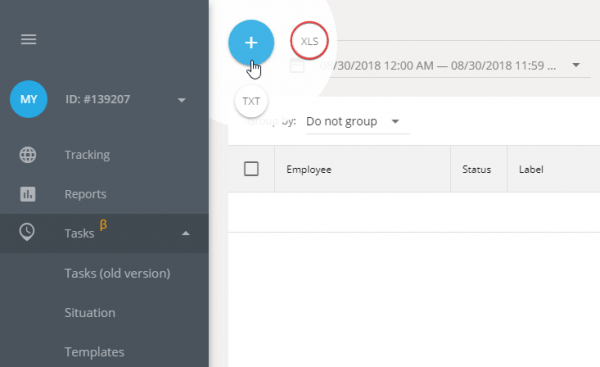Collapse the Tasks menu section arrow

pos(186,233)
